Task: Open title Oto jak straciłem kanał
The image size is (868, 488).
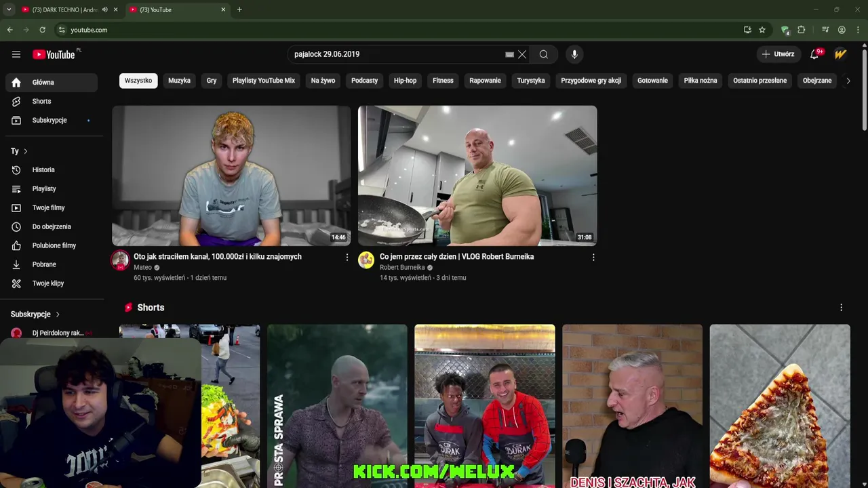Action: click(218, 257)
